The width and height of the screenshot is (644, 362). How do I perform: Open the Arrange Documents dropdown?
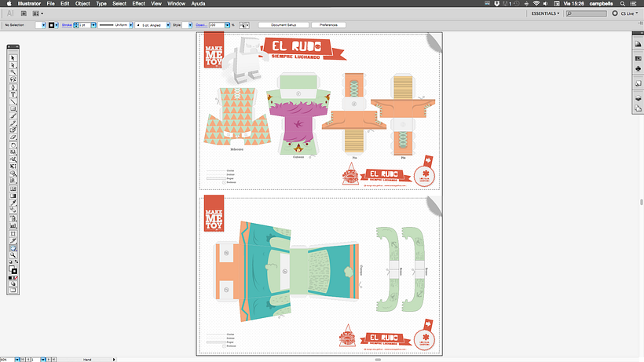[x=38, y=13]
